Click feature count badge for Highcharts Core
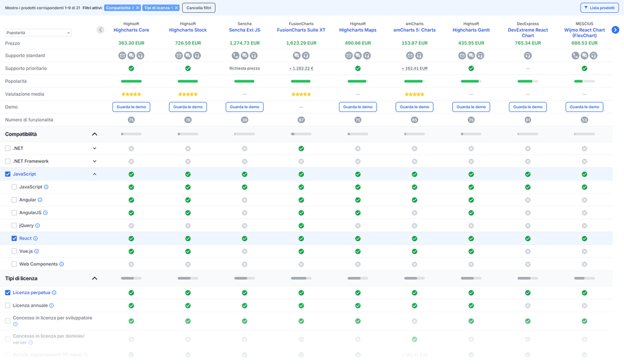The width and height of the screenshot is (624, 364). (x=132, y=120)
